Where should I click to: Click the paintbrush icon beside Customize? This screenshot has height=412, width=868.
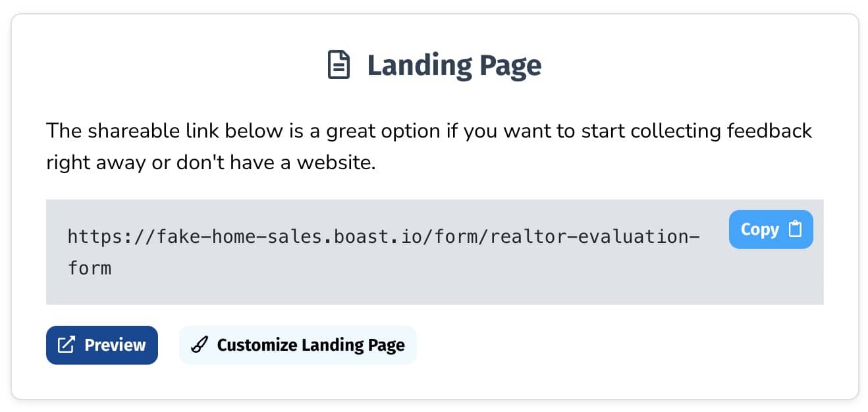(x=200, y=345)
